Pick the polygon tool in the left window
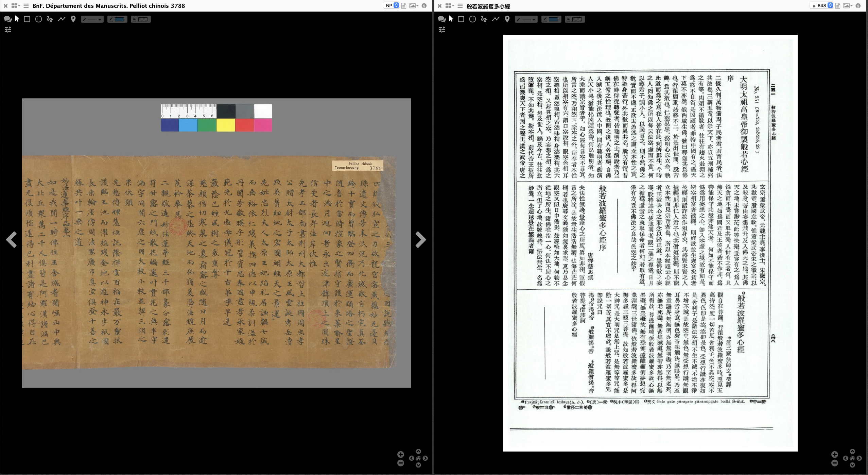The image size is (868, 475). [62, 19]
